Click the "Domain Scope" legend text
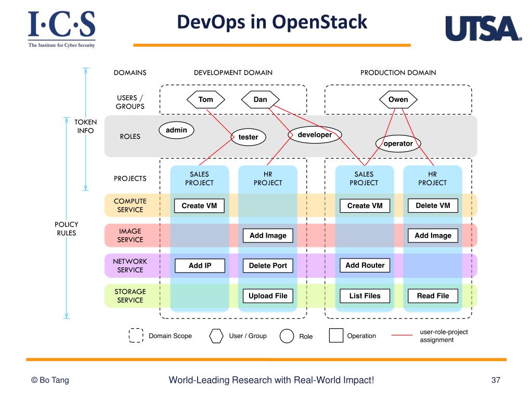This screenshot has width=532, height=399. (171, 336)
